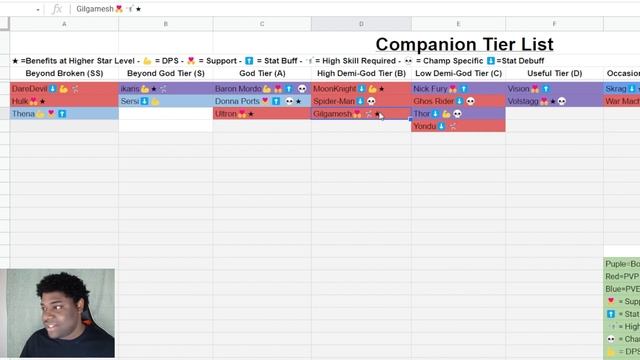Click the skull icon in Spider-Man cell
This screenshot has width=640, height=360.
click(371, 101)
